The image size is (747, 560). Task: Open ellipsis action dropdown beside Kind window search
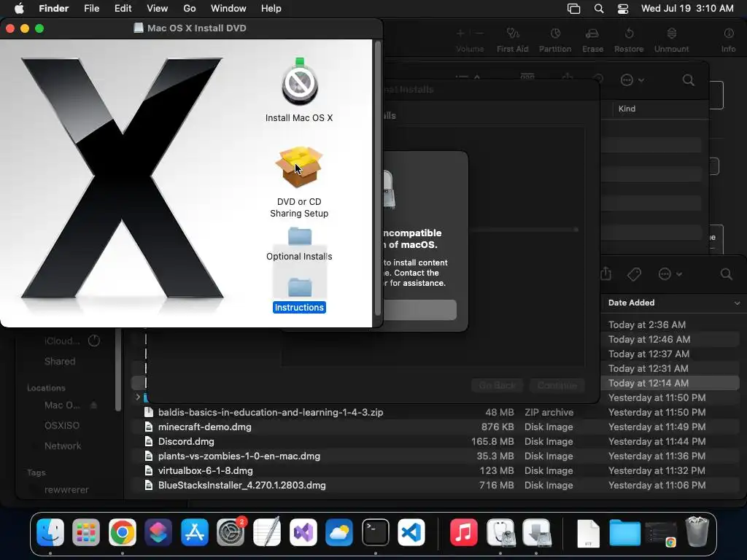coord(632,80)
